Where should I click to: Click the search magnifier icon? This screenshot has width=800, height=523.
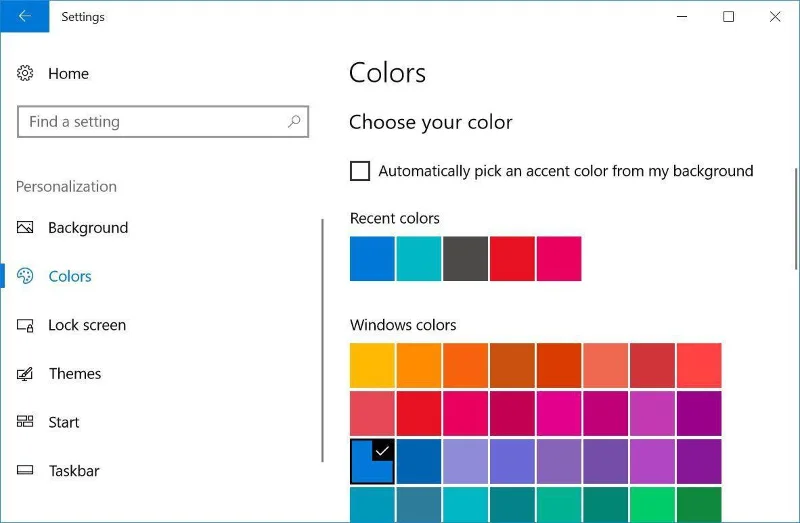[294, 121]
